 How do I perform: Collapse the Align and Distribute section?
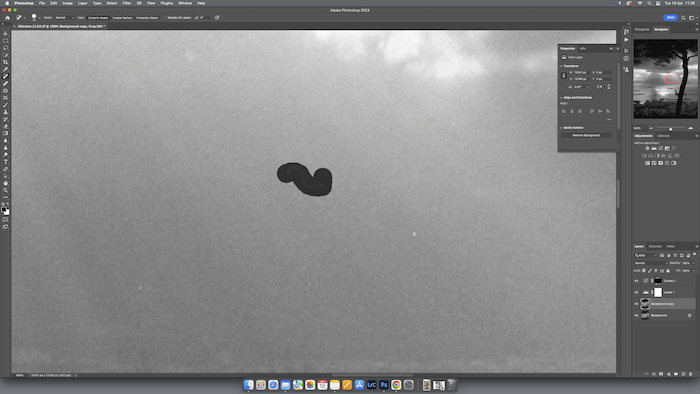click(x=562, y=97)
